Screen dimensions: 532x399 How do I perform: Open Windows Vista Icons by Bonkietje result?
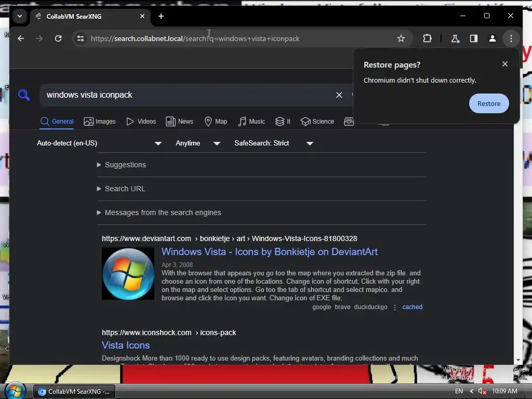270,252
